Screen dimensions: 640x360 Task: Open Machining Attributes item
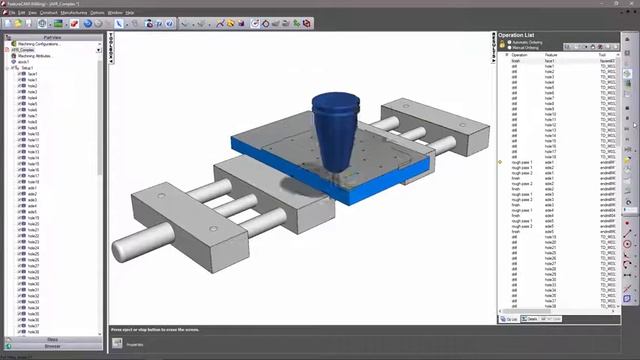pos(34,56)
